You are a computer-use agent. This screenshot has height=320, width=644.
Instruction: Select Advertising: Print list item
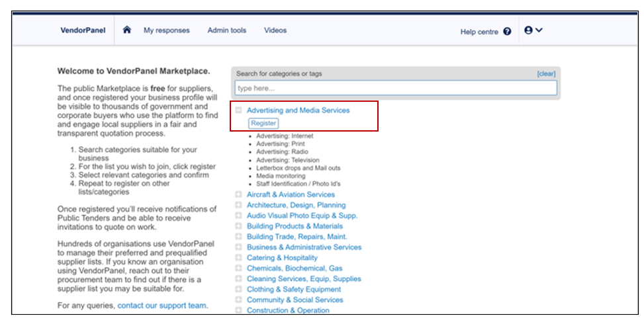(x=281, y=144)
